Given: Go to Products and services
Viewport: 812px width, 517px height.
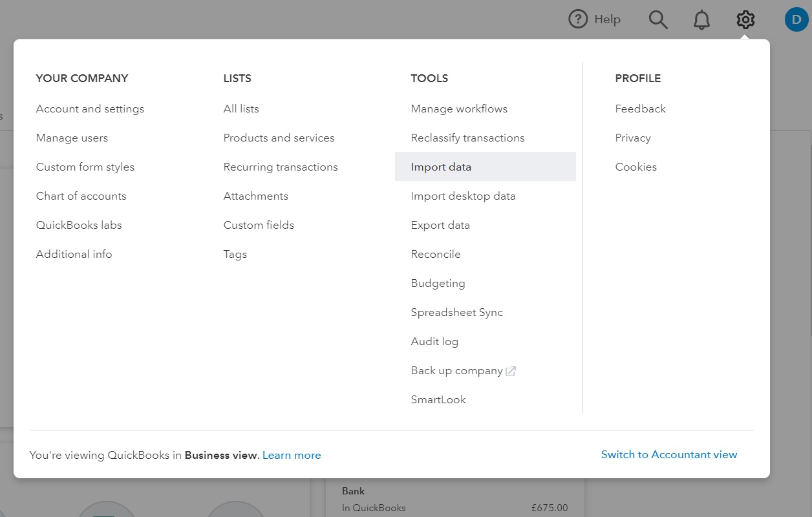Looking at the screenshot, I should (279, 138).
